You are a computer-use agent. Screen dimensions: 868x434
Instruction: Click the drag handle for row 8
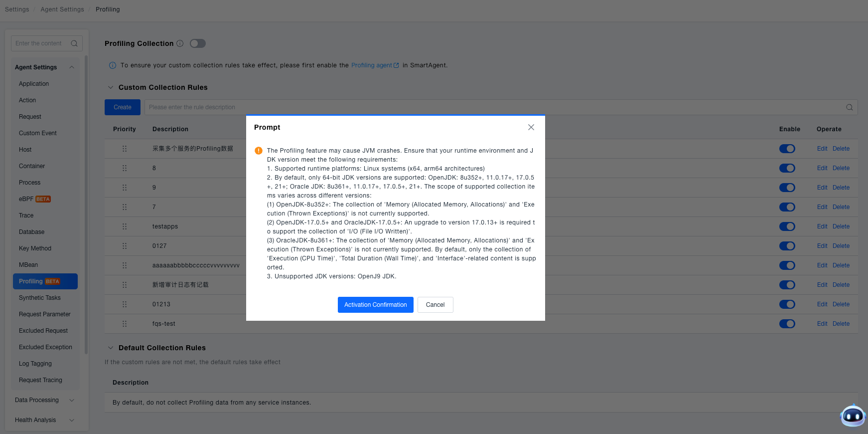point(125,168)
